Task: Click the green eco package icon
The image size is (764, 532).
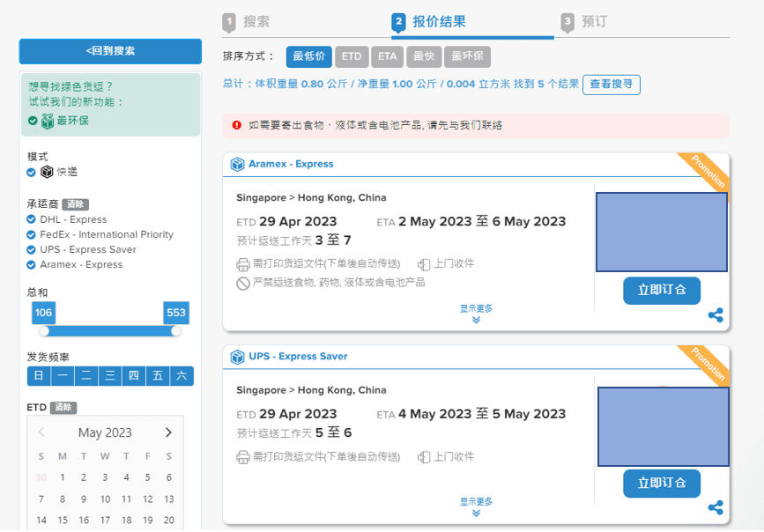Action: click(x=48, y=121)
